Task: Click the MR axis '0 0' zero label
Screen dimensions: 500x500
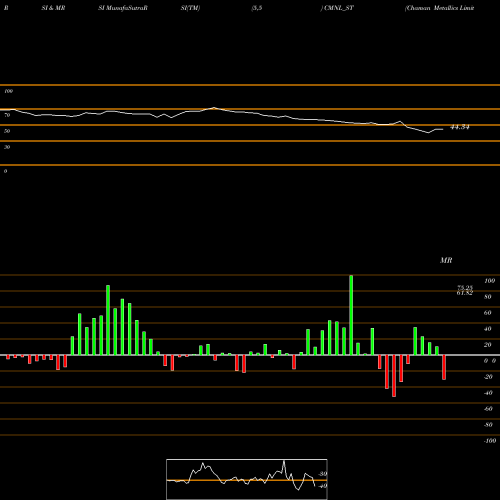Action: tap(490, 361)
